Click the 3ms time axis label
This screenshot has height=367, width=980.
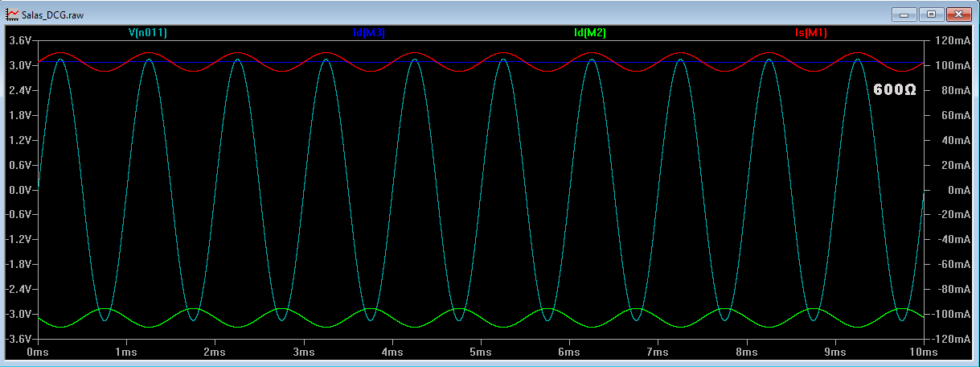(303, 353)
